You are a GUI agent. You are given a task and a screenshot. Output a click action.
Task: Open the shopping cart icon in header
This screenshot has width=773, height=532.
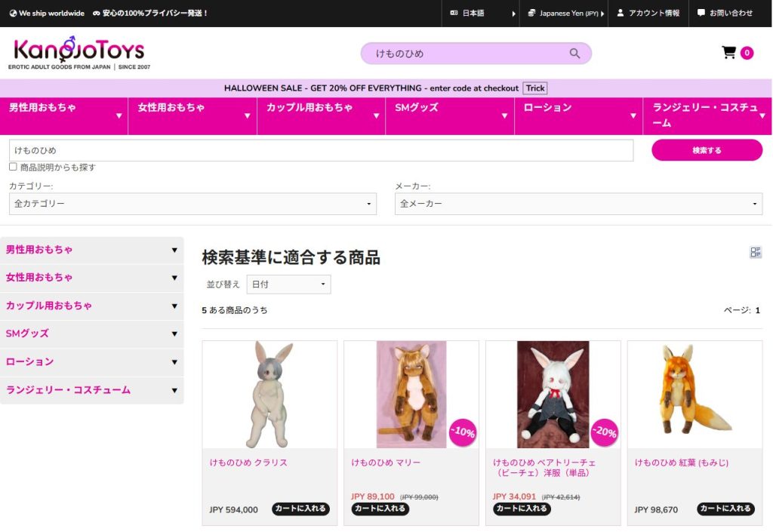click(x=728, y=53)
